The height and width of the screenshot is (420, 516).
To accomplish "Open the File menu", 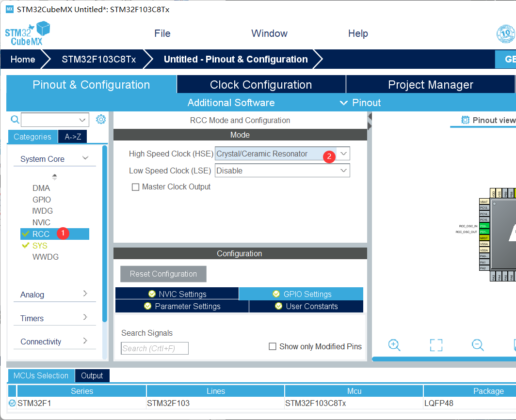I will [x=162, y=33].
